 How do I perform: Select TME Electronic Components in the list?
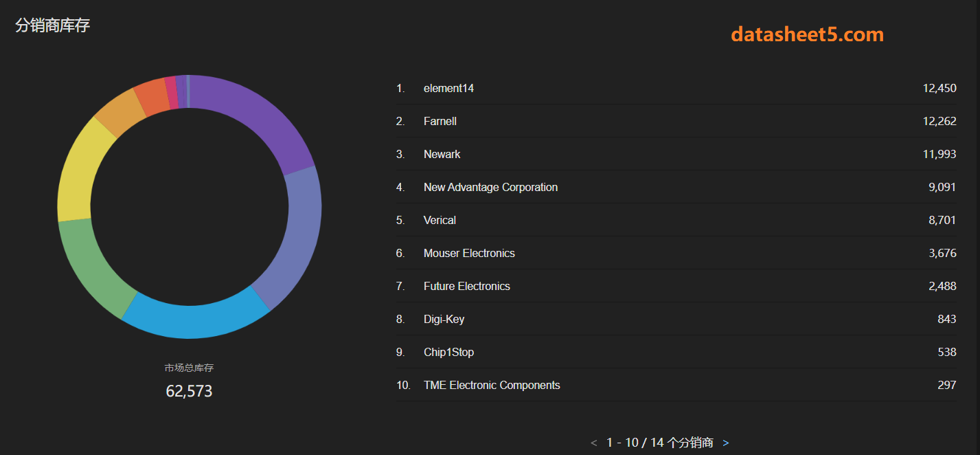point(492,385)
